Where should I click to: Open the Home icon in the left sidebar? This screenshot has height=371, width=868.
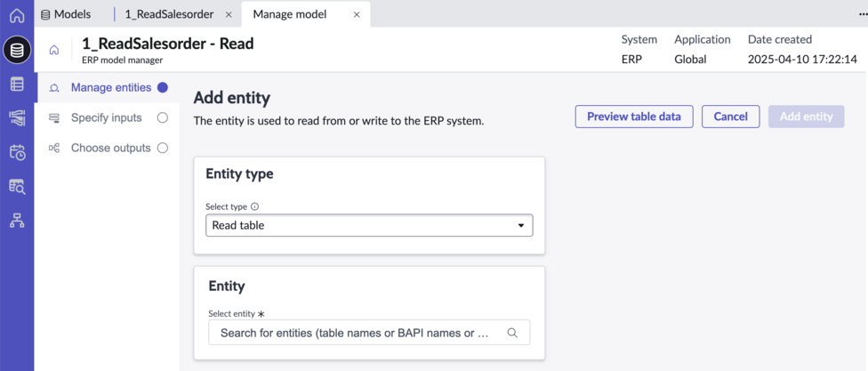[17, 16]
